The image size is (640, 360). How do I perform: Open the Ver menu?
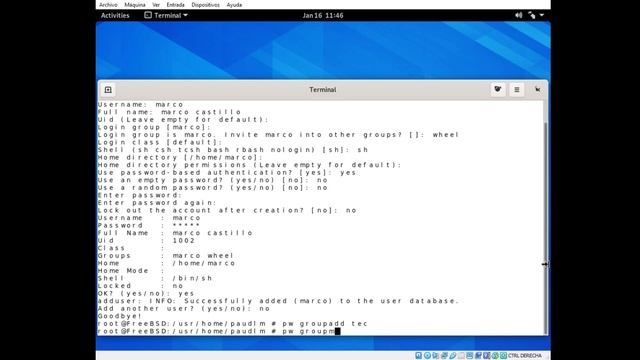pyautogui.click(x=156, y=5)
